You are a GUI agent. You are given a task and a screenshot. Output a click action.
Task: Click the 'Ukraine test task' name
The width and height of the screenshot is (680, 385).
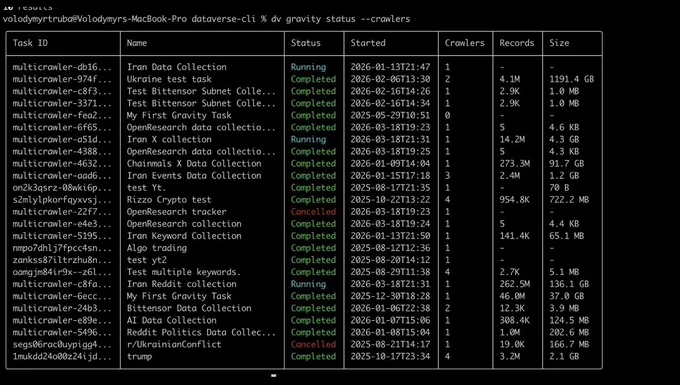(169, 79)
